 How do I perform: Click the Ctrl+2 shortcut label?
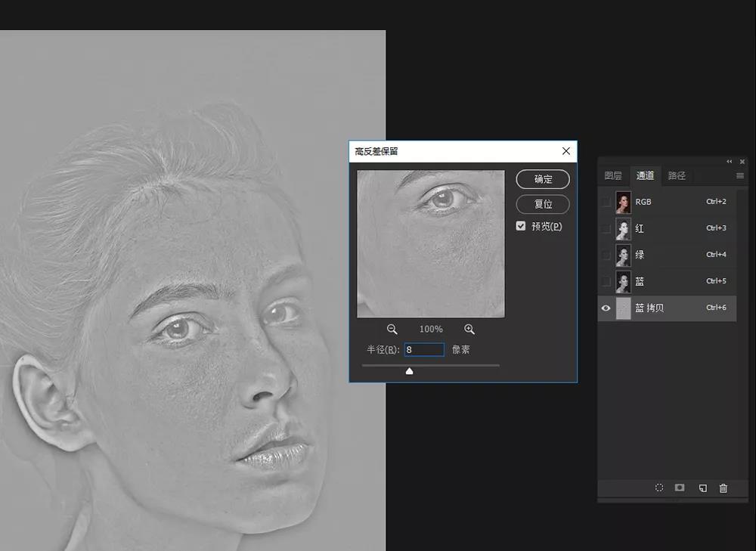pyautogui.click(x=716, y=202)
